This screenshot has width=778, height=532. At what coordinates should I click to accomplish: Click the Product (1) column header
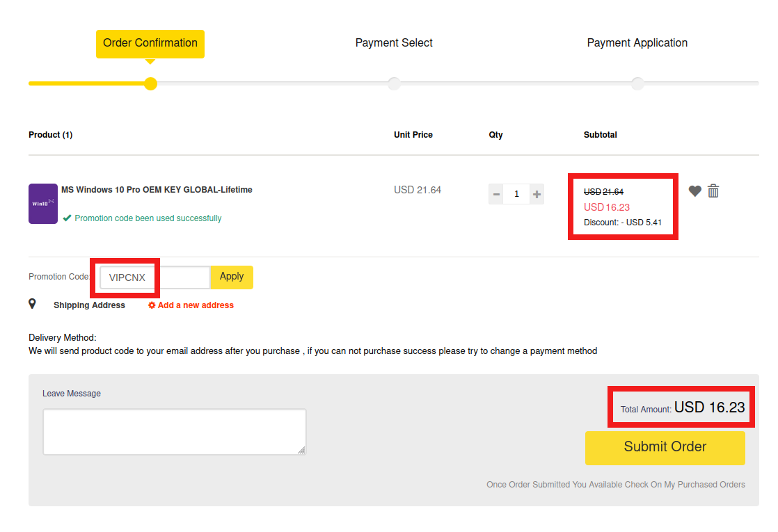pyautogui.click(x=51, y=135)
